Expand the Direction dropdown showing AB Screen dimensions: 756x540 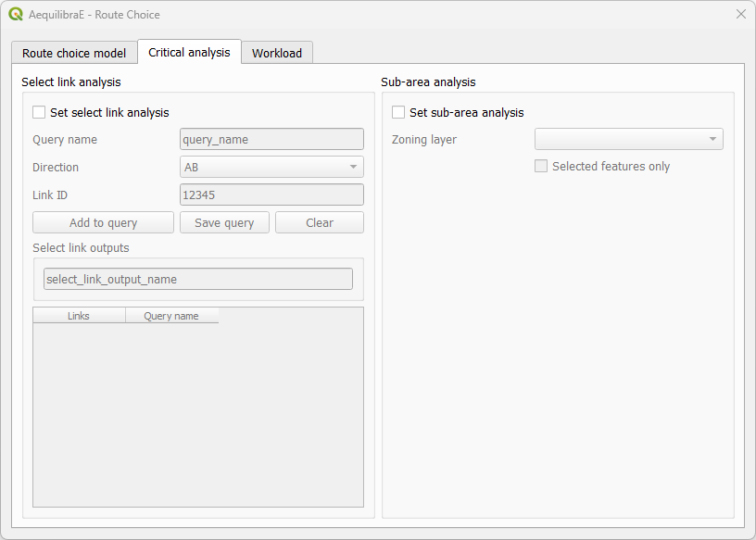coord(271,168)
